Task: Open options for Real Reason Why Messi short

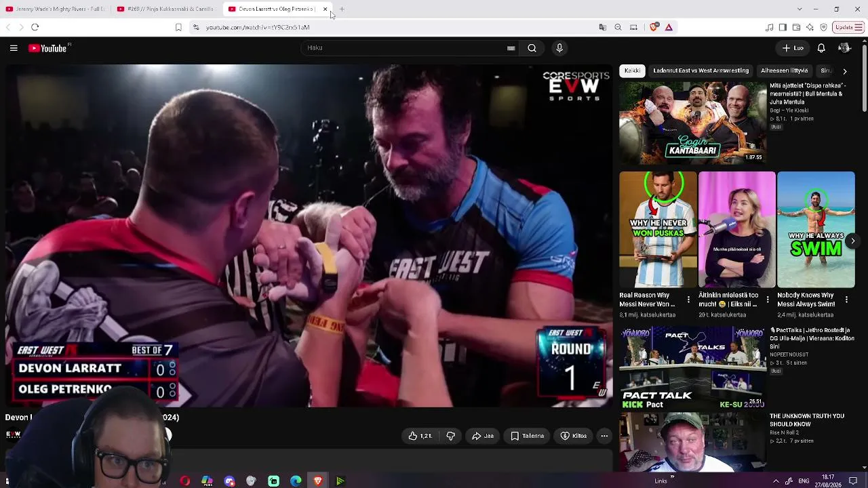Action: point(688,300)
